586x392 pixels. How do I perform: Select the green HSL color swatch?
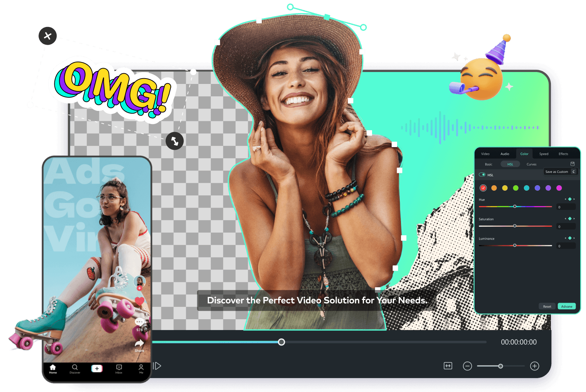click(x=516, y=188)
